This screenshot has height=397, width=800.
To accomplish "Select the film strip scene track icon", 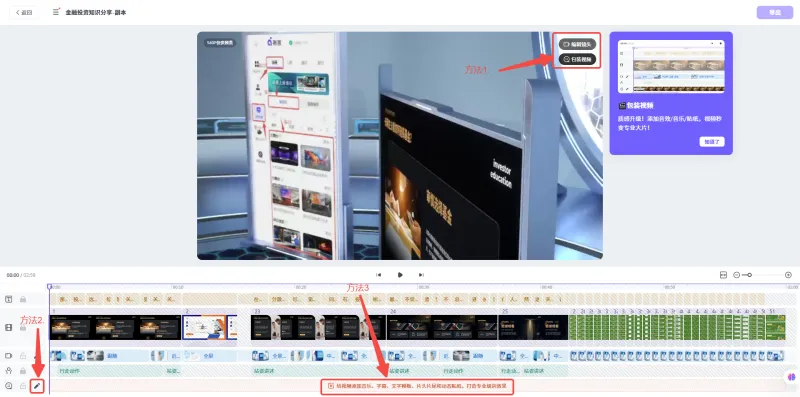I will (x=8, y=328).
